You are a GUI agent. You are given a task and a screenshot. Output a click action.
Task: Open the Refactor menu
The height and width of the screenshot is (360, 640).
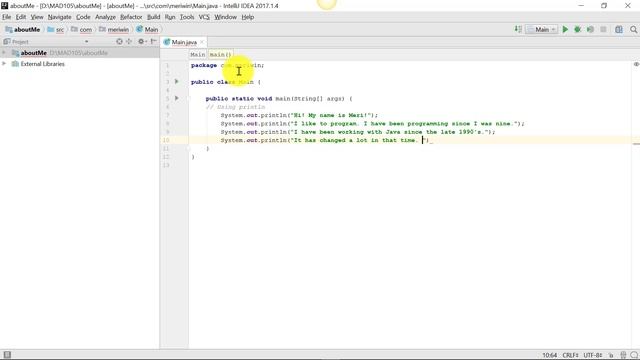point(131,17)
